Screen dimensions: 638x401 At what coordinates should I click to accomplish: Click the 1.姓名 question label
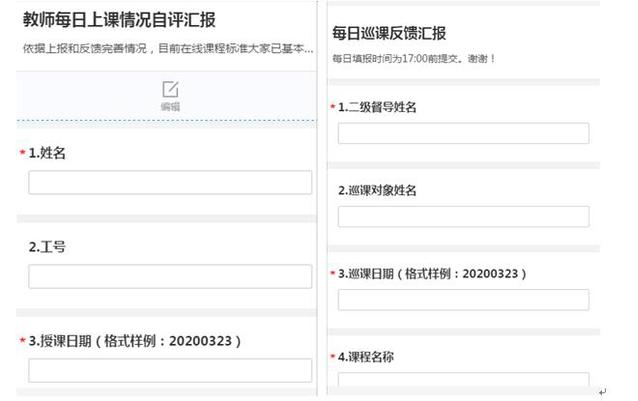tap(48, 153)
